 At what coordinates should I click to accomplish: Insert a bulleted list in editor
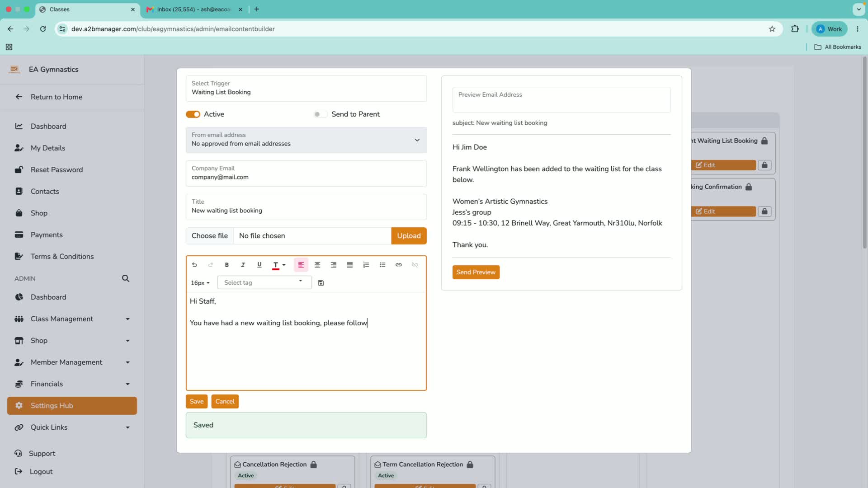pyautogui.click(x=382, y=265)
